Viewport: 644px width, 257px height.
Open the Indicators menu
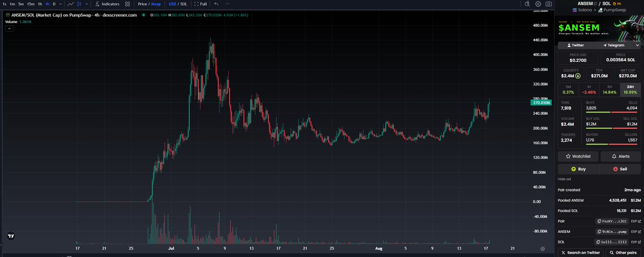click(106, 4)
